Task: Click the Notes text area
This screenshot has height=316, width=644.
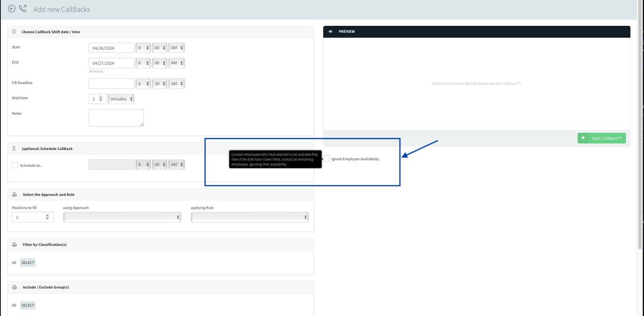Action: pyautogui.click(x=116, y=118)
